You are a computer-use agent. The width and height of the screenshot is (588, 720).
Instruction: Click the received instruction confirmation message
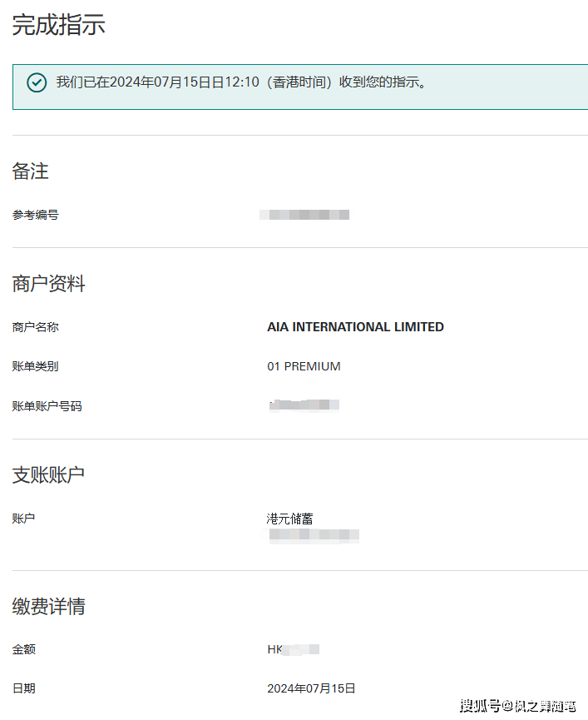click(242, 82)
